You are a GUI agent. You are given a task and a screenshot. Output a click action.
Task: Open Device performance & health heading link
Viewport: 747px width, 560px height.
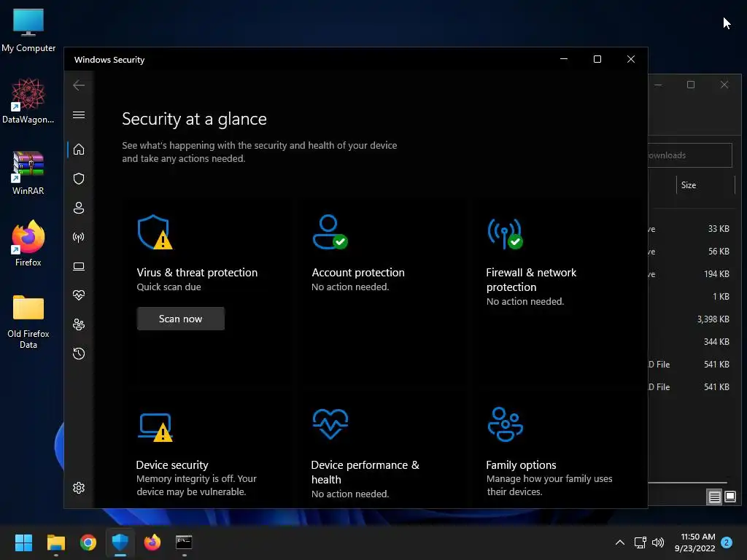365,472
